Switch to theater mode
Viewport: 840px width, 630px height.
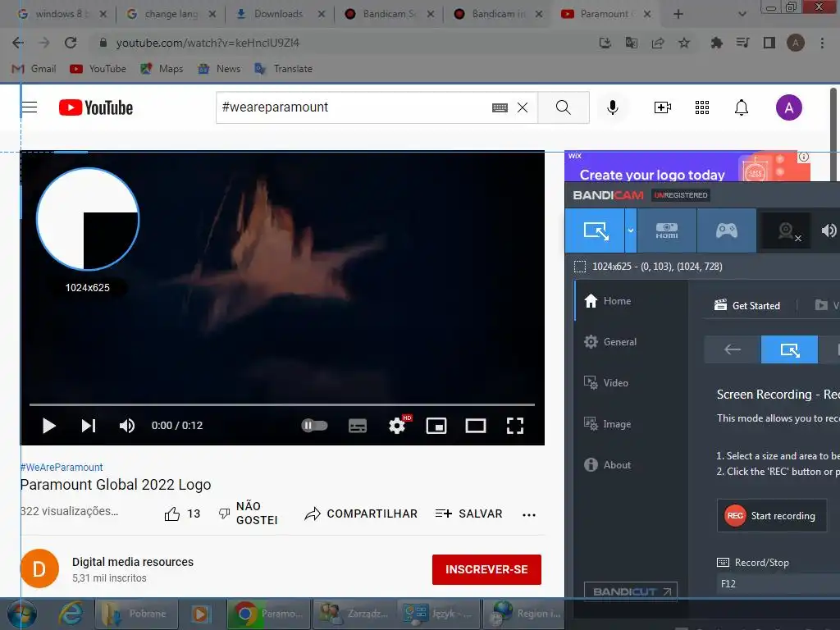click(x=475, y=426)
